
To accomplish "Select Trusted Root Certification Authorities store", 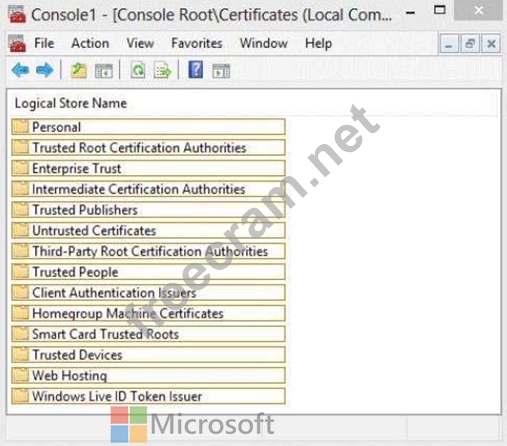I will 148,147.
